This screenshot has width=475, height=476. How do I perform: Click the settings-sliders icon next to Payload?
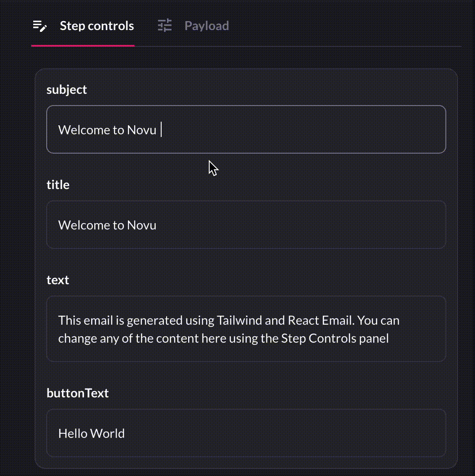tap(164, 26)
